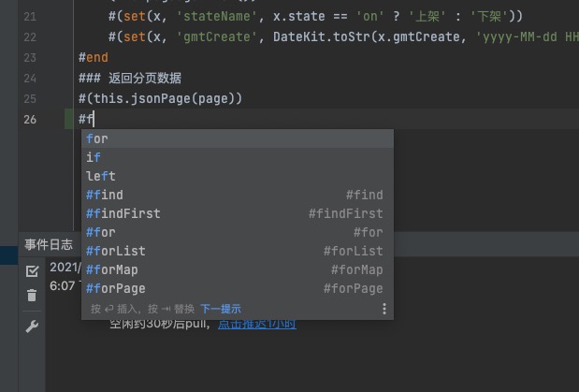This screenshot has height=392, width=579.
Task: Click the '### 返回分页数据' comment line
Action: (131, 78)
